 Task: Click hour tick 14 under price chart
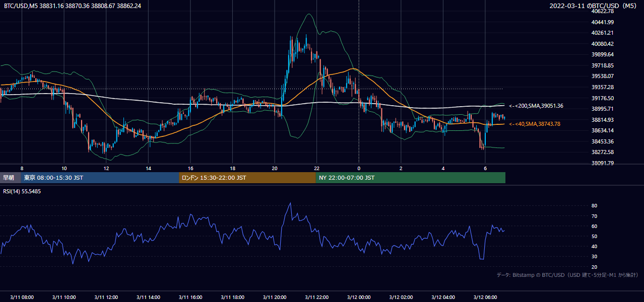coord(148,168)
